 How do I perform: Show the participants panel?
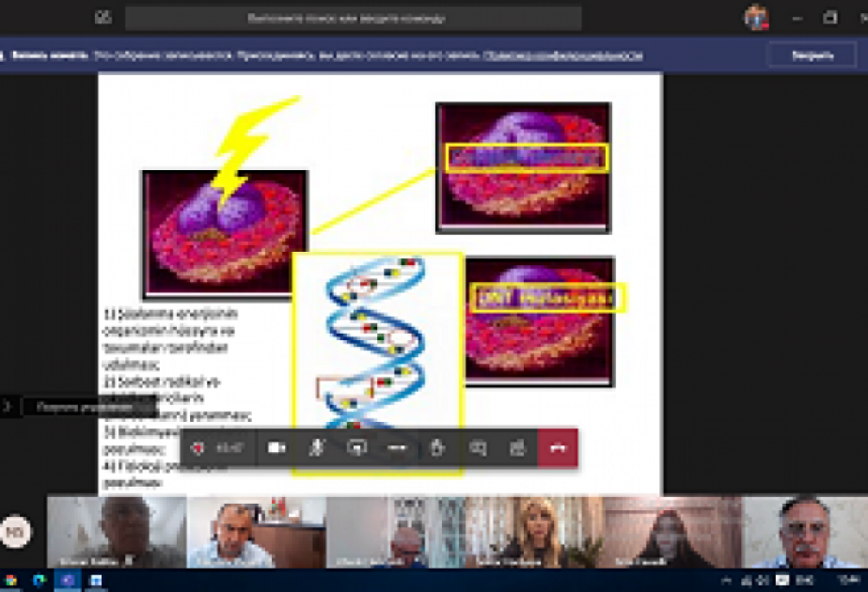517,447
